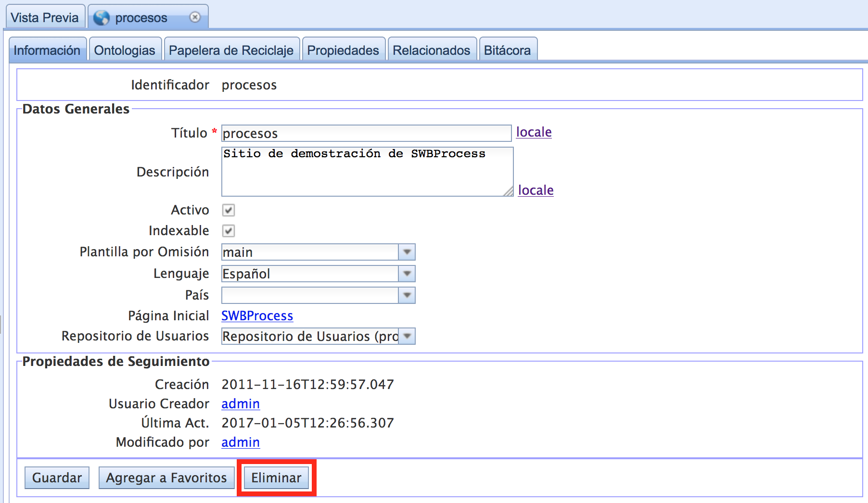Viewport: 868px width, 503px height.
Task: Click the Datos Generales section heading
Action: (x=76, y=109)
